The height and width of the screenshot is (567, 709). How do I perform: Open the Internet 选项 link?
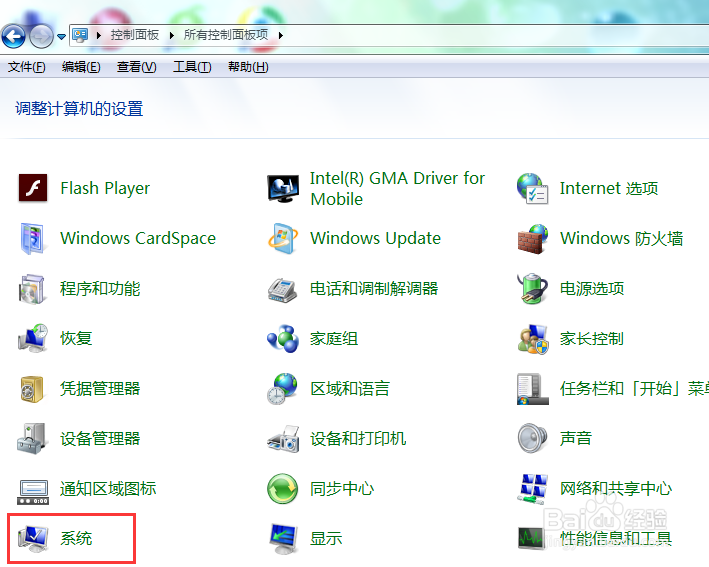[x=609, y=188]
